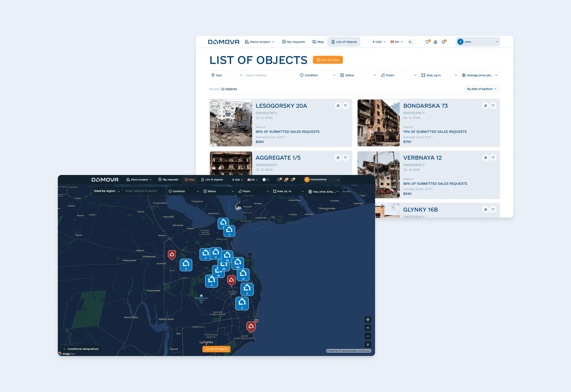Add Verbnaya 12 to favorites
This screenshot has width=571, height=392.
coord(493,158)
